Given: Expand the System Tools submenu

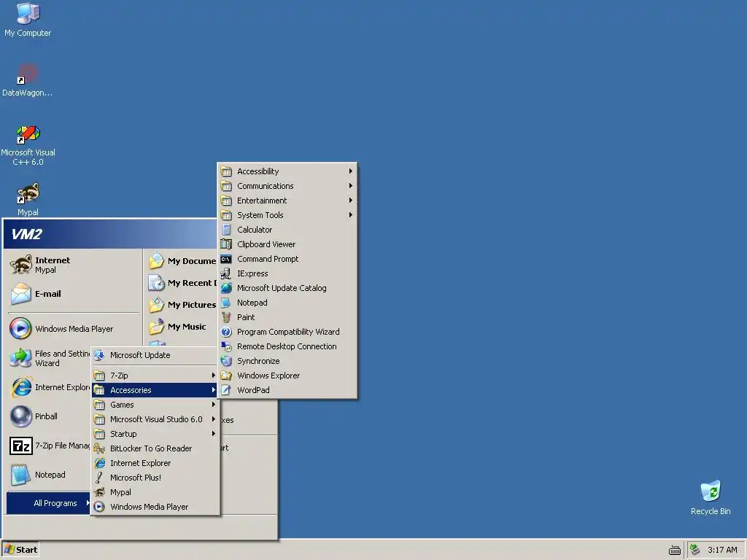Looking at the screenshot, I should pos(287,215).
